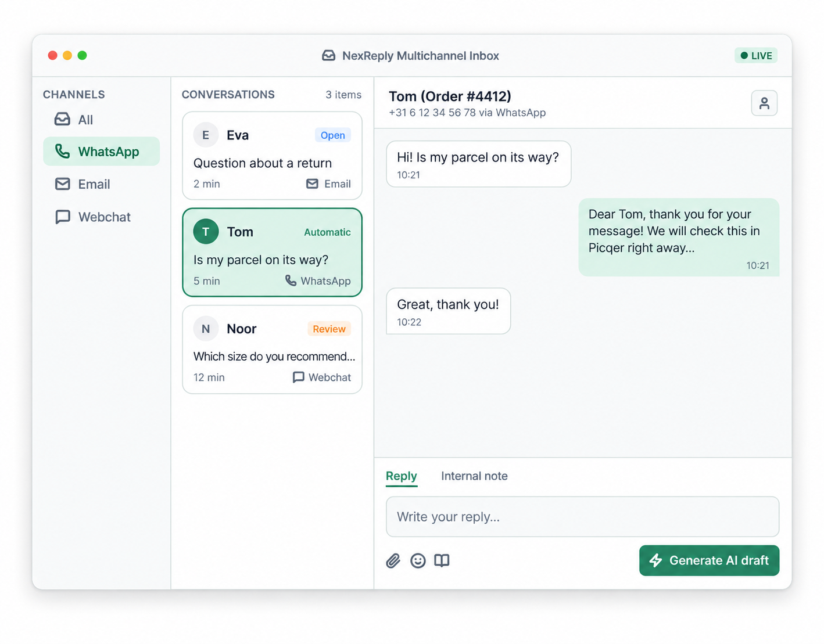Screen dimensions: 824x644
Task: Open the knowledge base book icon
Action: [442, 561]
